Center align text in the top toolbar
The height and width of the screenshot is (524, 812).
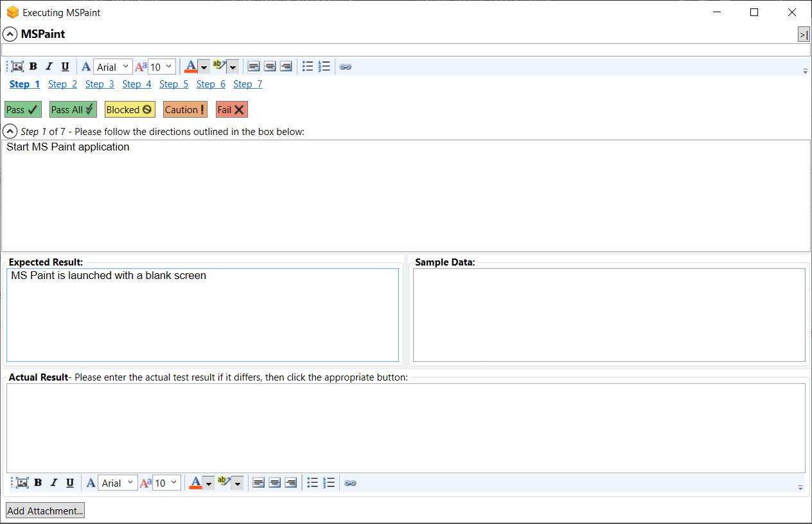click(270, 67)
